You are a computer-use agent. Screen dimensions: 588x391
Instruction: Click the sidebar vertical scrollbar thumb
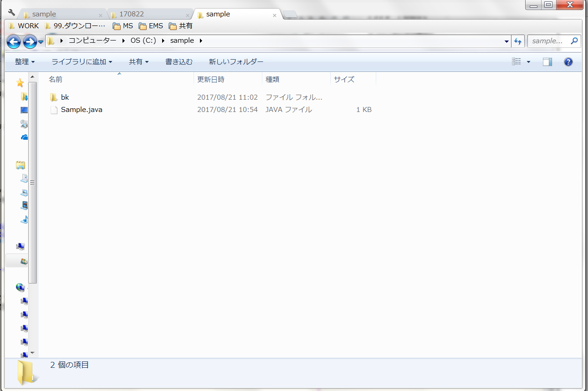(x=32, y=182)
